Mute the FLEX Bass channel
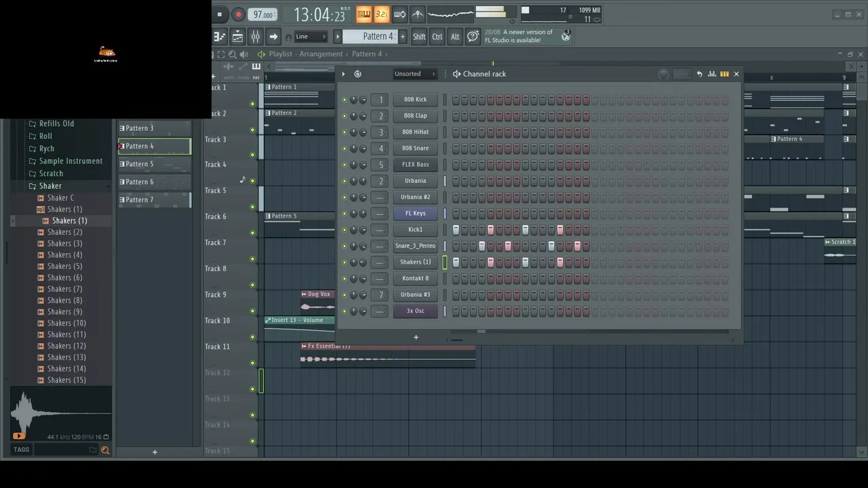 (344, 165)
